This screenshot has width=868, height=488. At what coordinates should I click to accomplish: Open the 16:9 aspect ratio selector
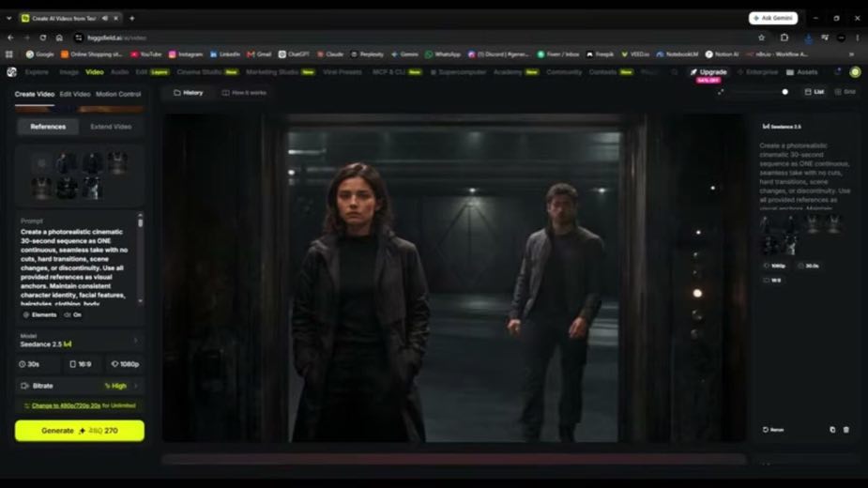click(81, 364)
